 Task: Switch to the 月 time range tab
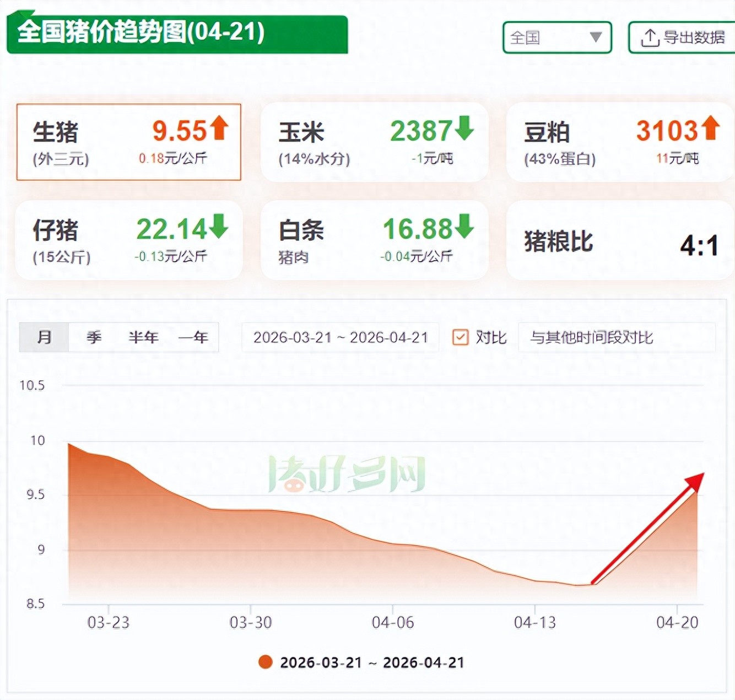click(44, 337)
